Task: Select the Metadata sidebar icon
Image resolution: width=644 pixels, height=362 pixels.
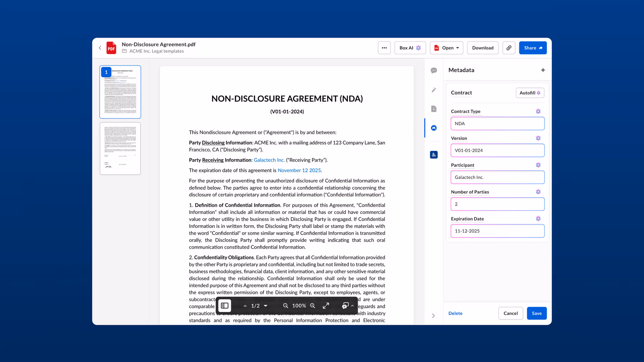Action: tap(434, 128)
